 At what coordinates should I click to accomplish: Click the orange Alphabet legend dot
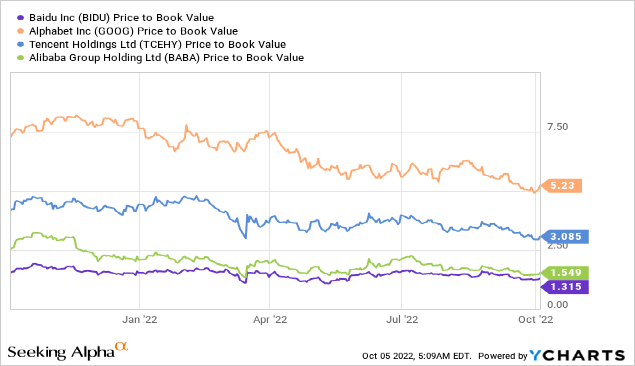tap(20, 31)
